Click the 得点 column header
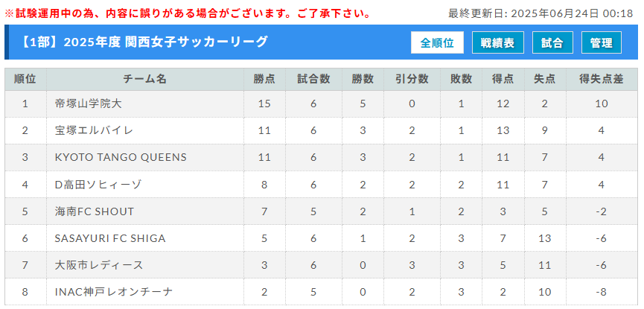 click(503, 80)
